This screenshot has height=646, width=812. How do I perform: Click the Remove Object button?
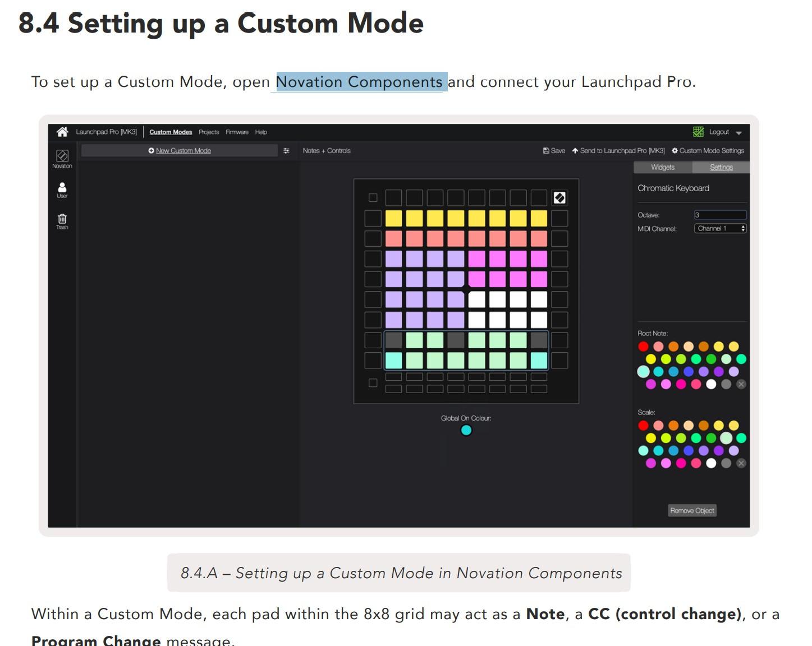tap(692, 510)
